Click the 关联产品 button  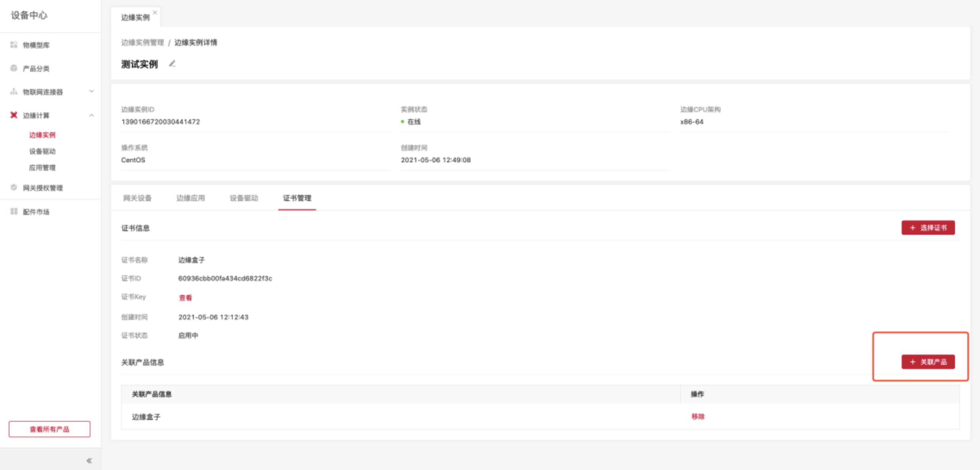click(x=928, y=362)
